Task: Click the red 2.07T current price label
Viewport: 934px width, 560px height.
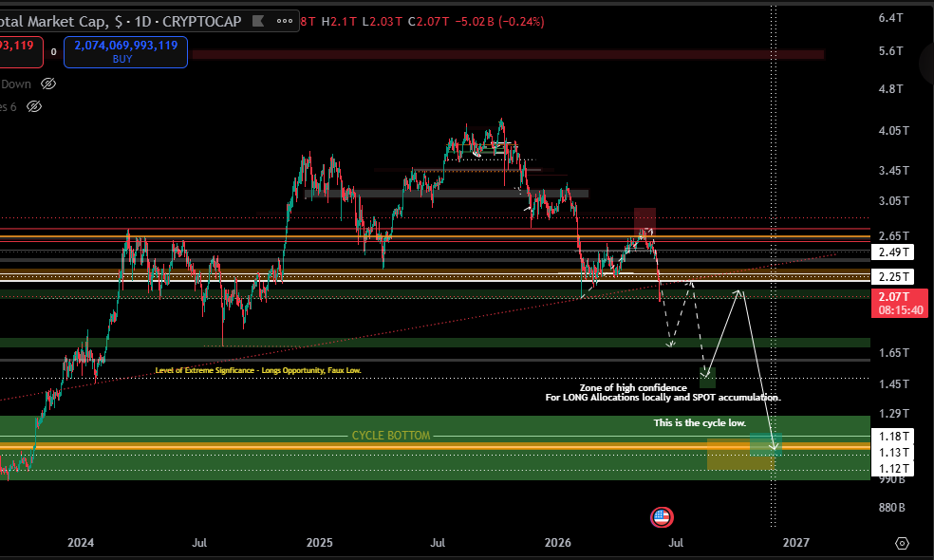Action: click(x=894, y=297)
